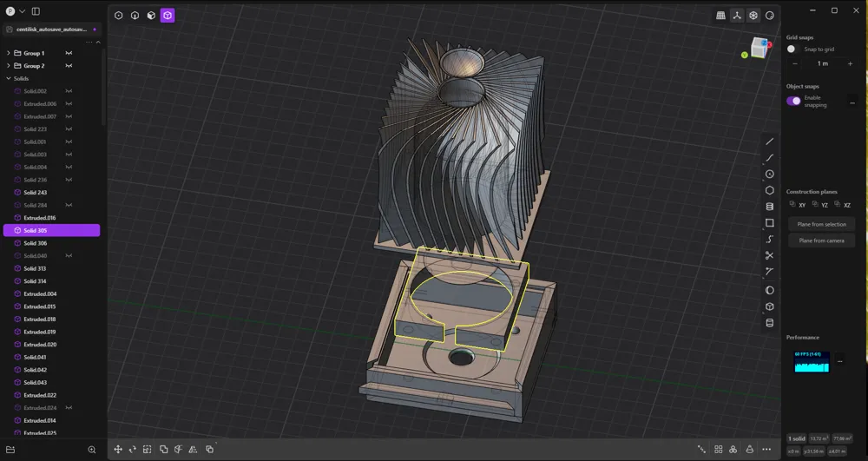The width and height of the screenshot is (868, 461).
Task: Select the Spiral S-curve tool
Action: point(769,239)
